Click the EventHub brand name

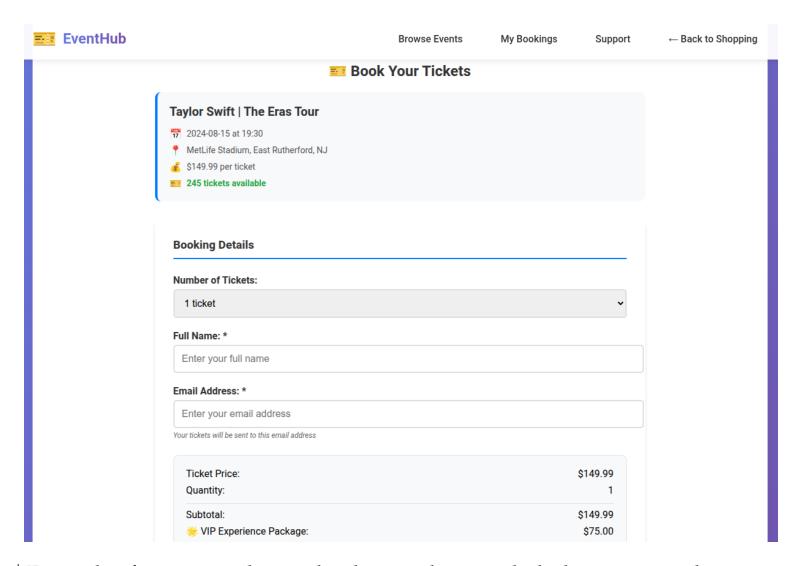95,39
